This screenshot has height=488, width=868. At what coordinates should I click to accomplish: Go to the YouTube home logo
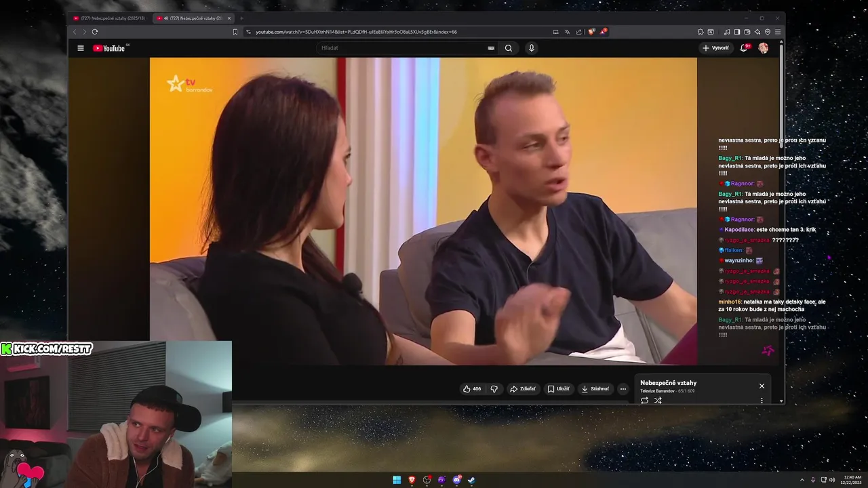pyautogui.click(x=110, y=48)
